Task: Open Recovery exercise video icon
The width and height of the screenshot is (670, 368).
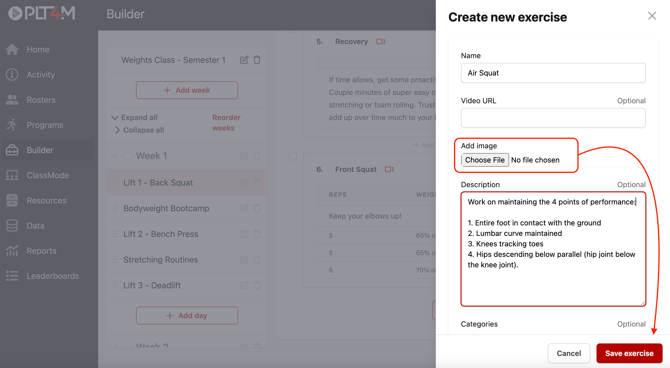Action: 380,41
